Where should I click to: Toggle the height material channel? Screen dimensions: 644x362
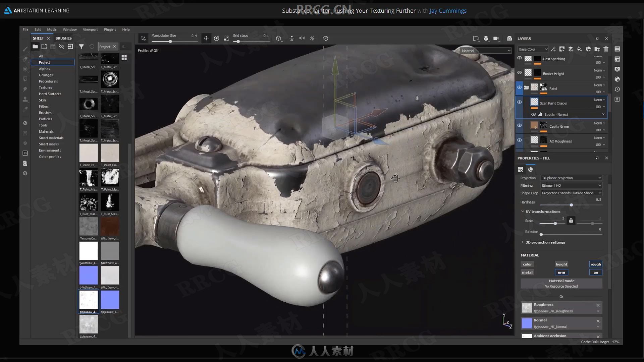561,264
